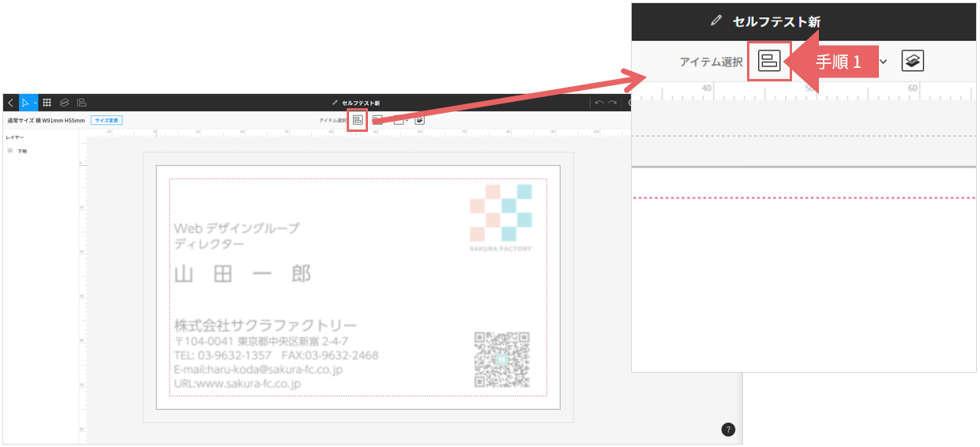Click the 通常サイズ 横 W91mm H55mm label

pyautogui.click(x=45, y=120)
